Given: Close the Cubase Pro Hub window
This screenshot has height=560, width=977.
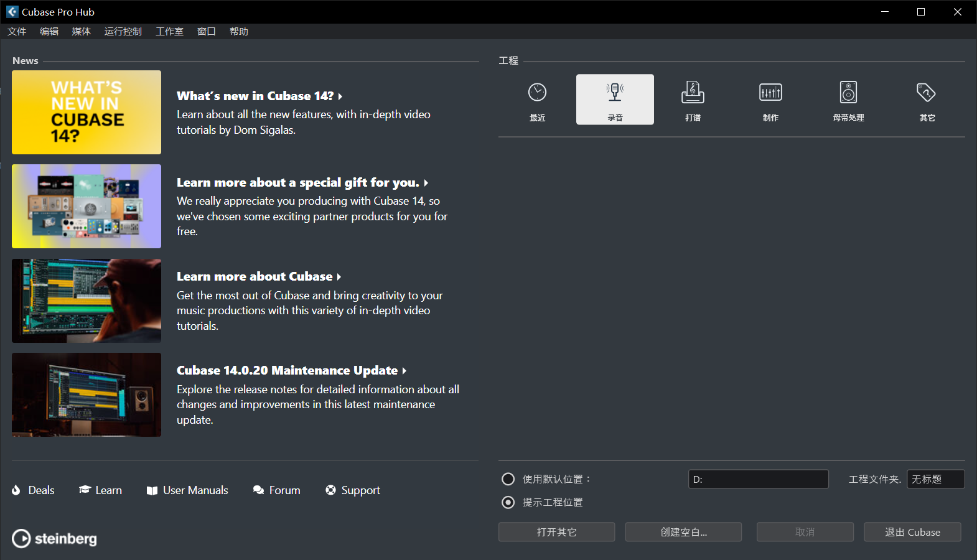Looking at the screenshot, I should click(x=958, y=12).
